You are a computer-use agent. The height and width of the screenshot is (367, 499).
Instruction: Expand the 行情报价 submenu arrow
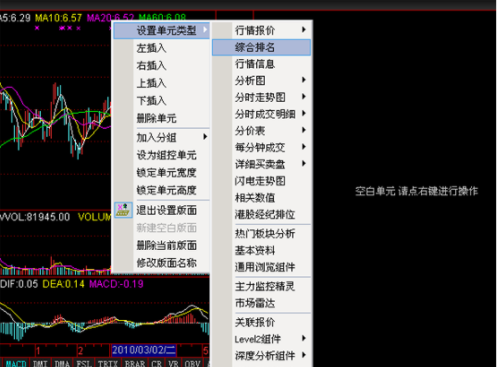[304, 30]
